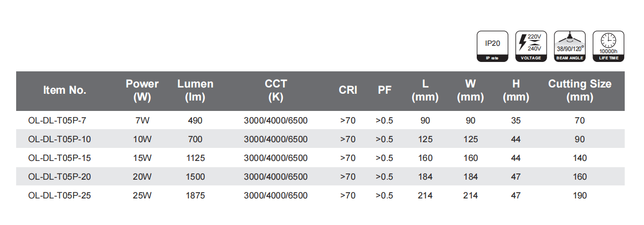Click the CCT (K) column header
The height and width of the screenshot is (225, 644).
coord(276,90)
